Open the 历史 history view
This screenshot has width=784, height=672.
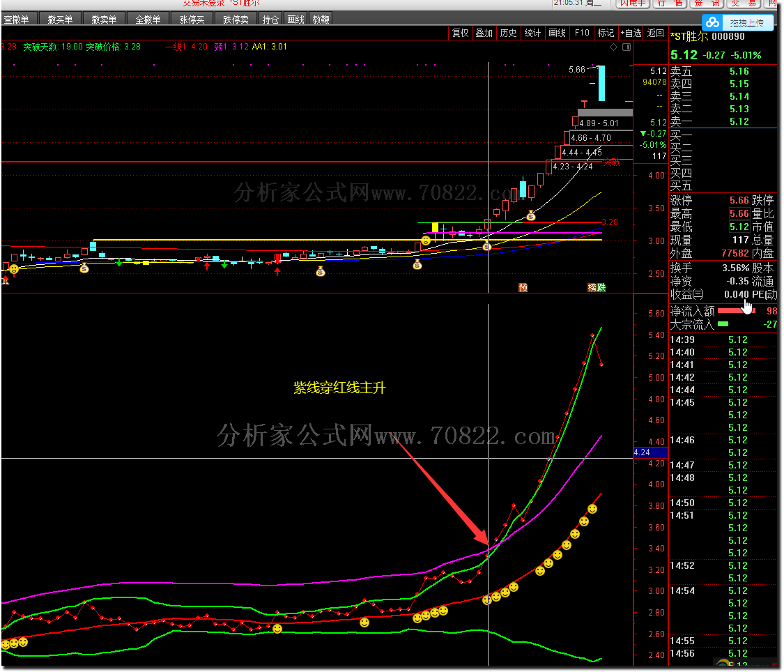tap(508, 33)
